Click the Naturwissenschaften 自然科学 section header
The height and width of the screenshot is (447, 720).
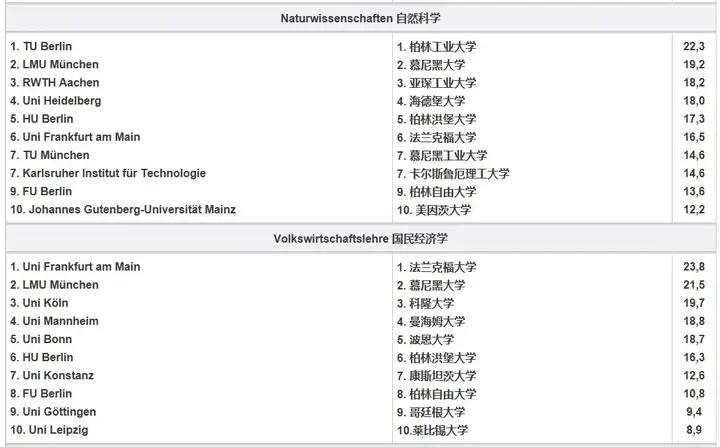pyautogui.click(x=360, y=18)
